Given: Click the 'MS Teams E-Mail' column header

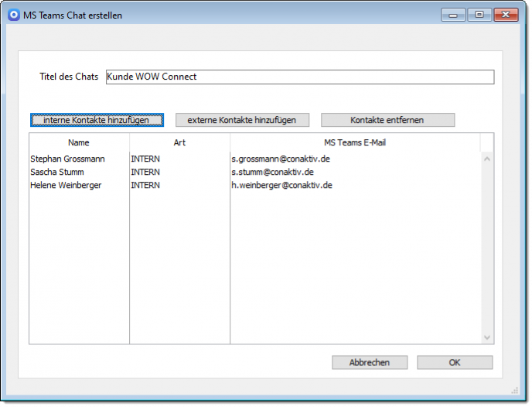Looking at the screenshot, I should click(355, 142).
